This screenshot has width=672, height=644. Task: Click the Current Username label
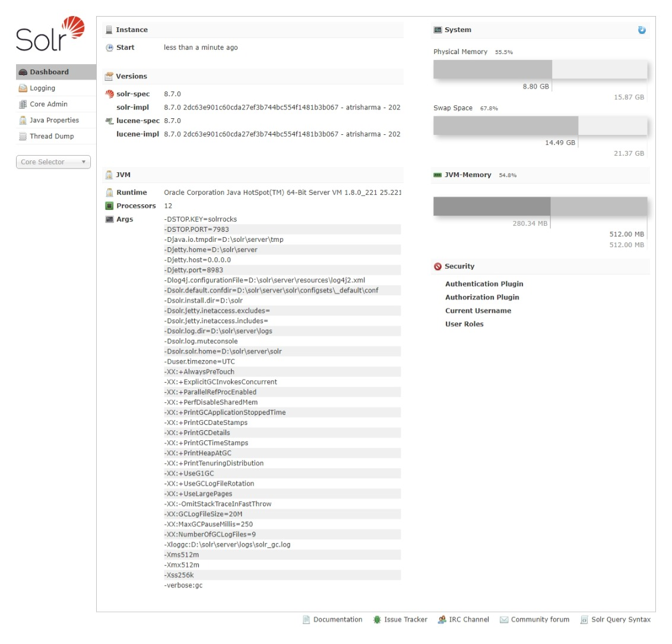(x=478, y=311)
